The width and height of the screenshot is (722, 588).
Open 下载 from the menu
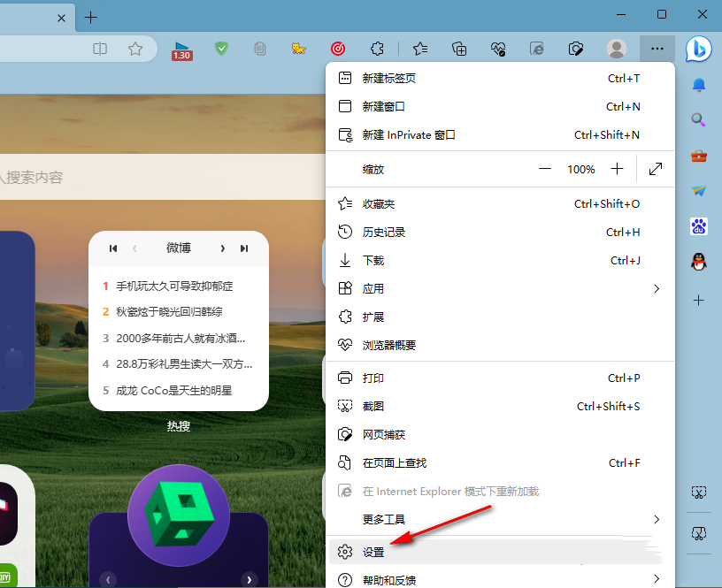coord(500,261)
